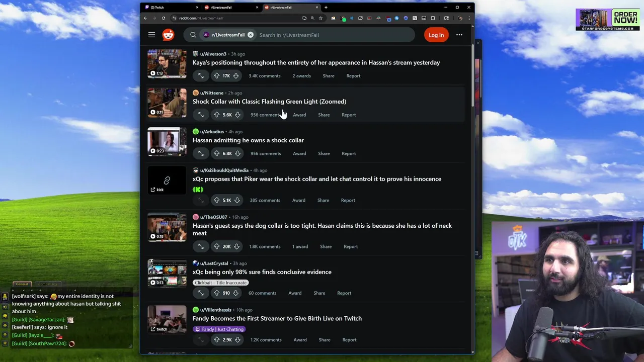Expand the Shock Collar Flashing Green Light preview
This screenshot has width=644, height=362.
pos(201,115)
